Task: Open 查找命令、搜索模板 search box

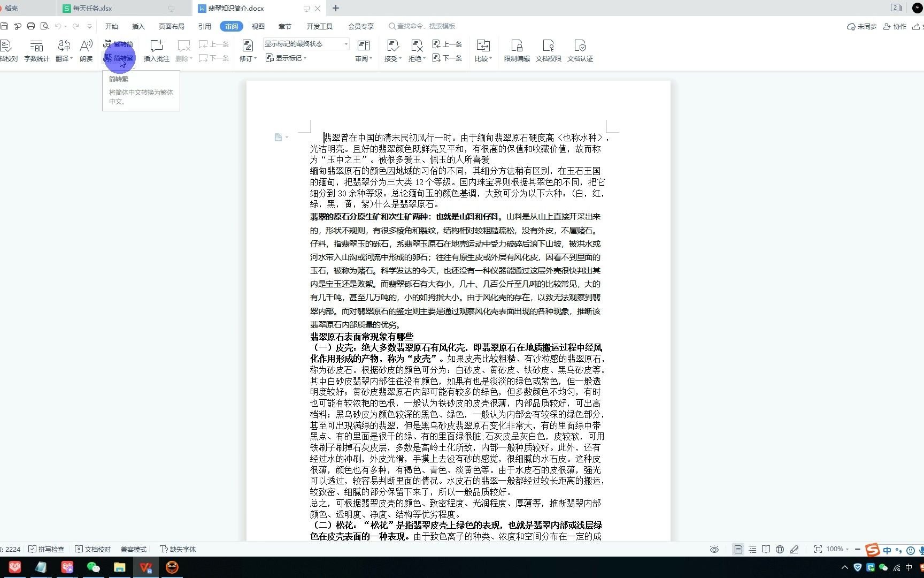Action: 422,26
